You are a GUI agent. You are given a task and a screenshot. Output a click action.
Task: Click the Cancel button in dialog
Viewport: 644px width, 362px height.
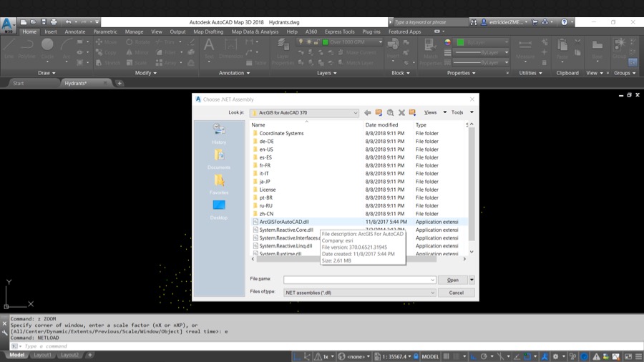pyautogui.click(x=456, y=293)
